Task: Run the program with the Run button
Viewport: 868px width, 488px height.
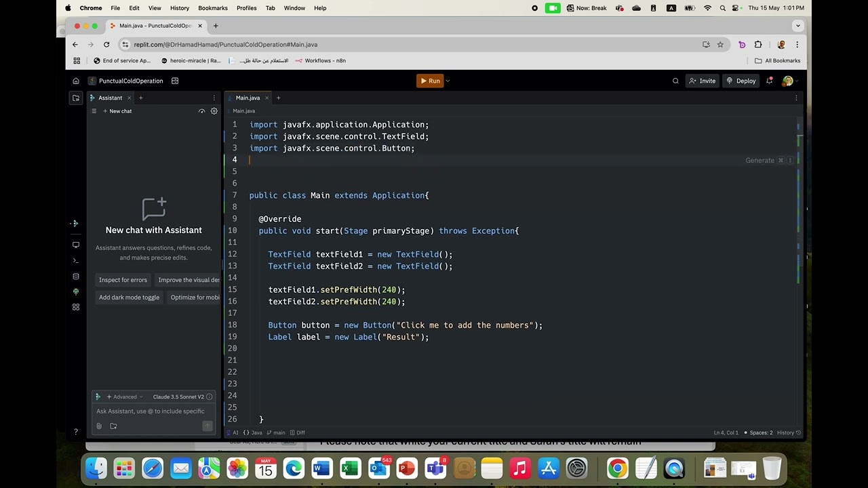Action: (430, 81)
